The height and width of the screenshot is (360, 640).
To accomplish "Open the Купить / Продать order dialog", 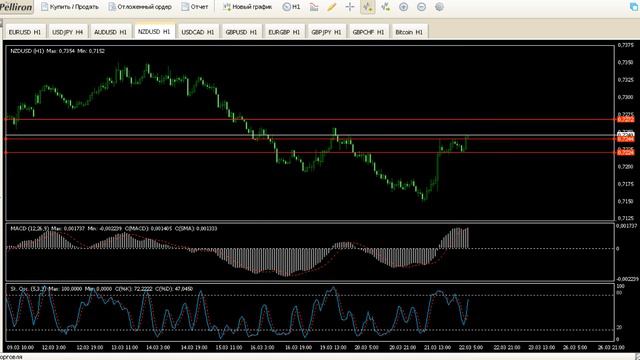I will (70, 7).
